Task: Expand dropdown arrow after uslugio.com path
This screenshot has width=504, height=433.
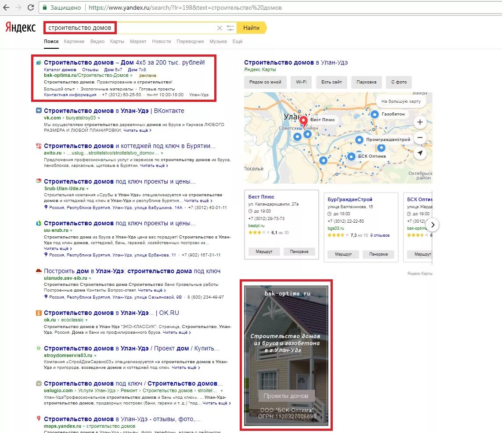Action: (x=222, y=391)
